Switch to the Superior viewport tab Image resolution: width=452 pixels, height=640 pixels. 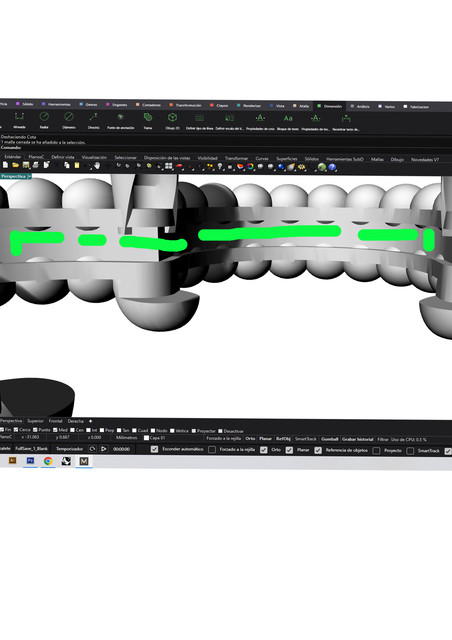click(x=35, y=421)
